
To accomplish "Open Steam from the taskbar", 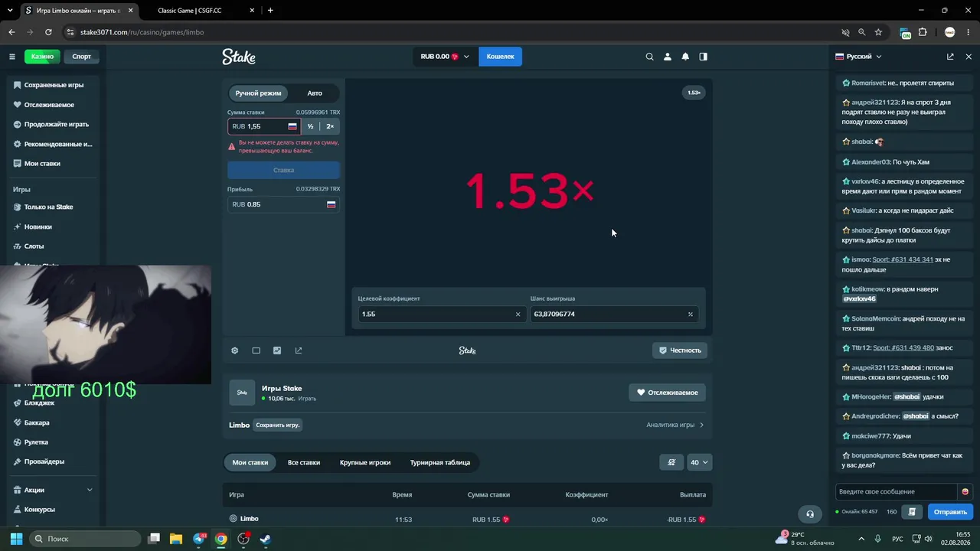I will pos(265,539).
